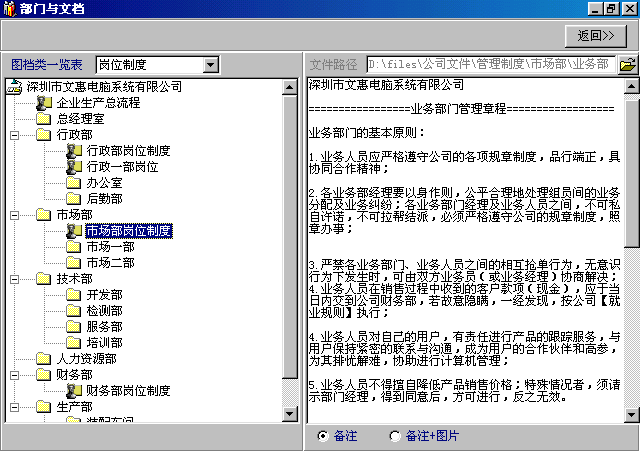
Task: Select the 备注+图片 radio button
Action: (x=395, y=436)
